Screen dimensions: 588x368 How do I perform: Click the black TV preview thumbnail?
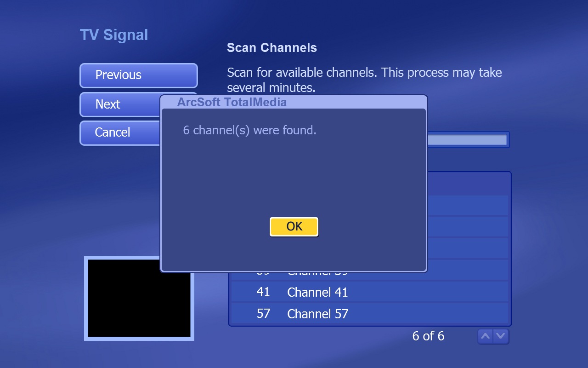pos(139,298)
